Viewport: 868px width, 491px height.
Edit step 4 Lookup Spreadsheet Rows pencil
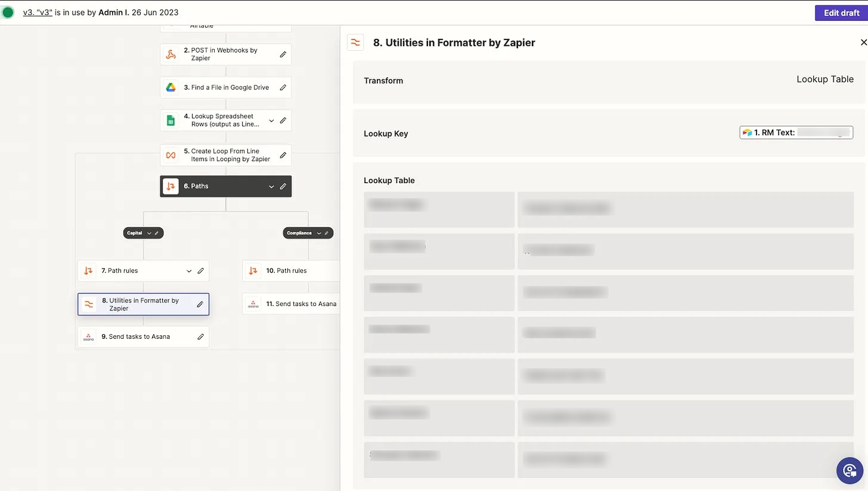283,121
